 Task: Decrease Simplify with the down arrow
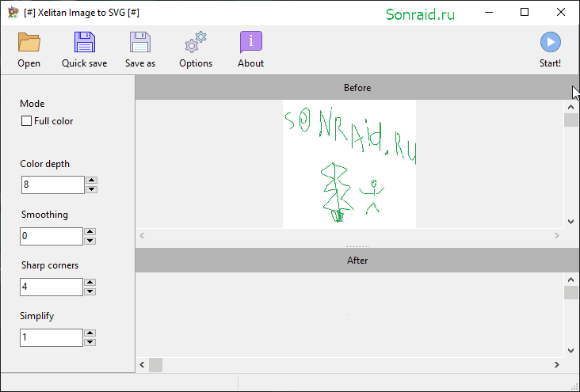click(90, 342)
